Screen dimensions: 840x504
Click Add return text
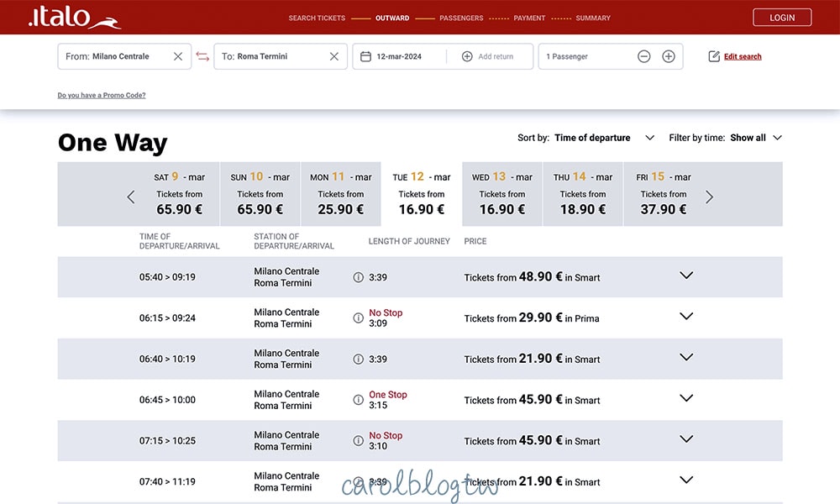[496, 56]
